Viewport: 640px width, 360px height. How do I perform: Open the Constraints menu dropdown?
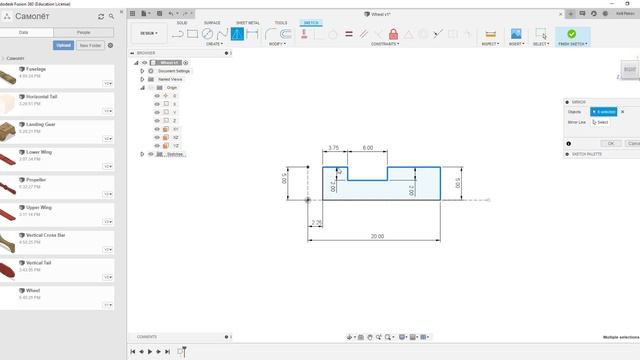[x=385, y=44]
